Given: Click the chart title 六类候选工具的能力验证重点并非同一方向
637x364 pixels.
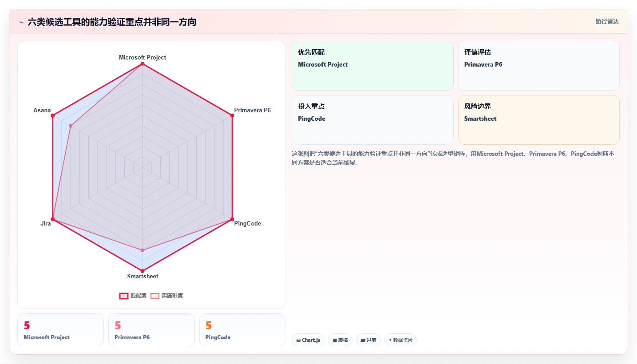Looking at the screenshot, I should [112, 22].
